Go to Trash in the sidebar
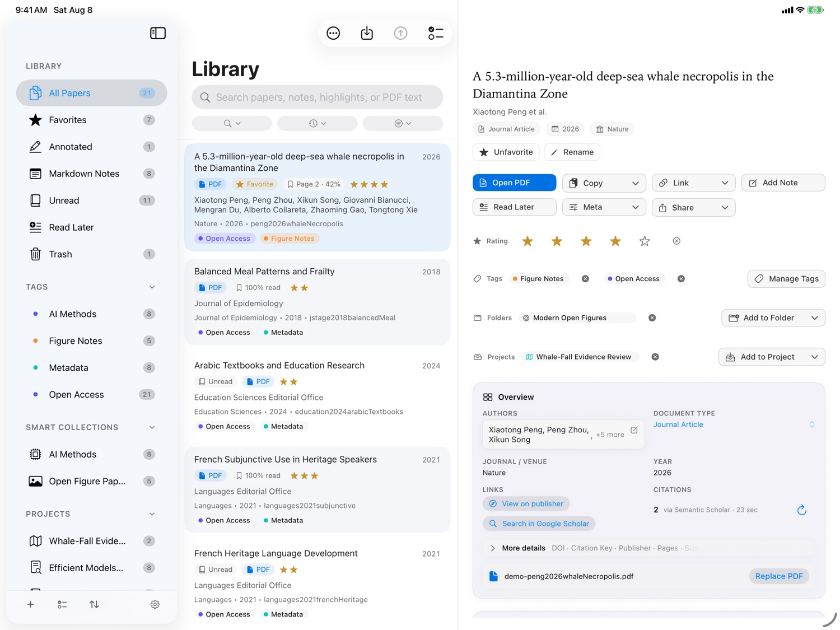This screenshot has height=630, width=840. click(91, 254)
